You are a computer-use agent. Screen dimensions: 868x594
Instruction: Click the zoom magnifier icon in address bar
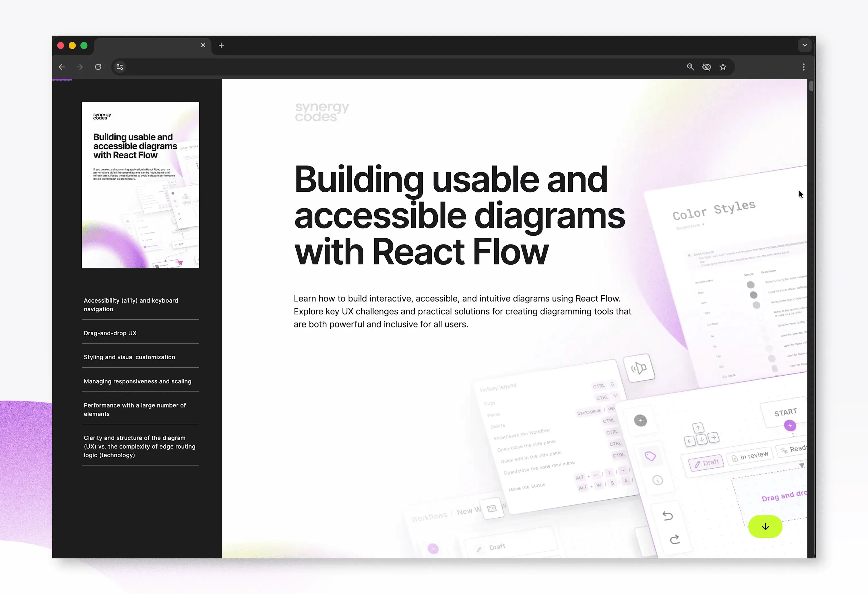coord(690,67)
